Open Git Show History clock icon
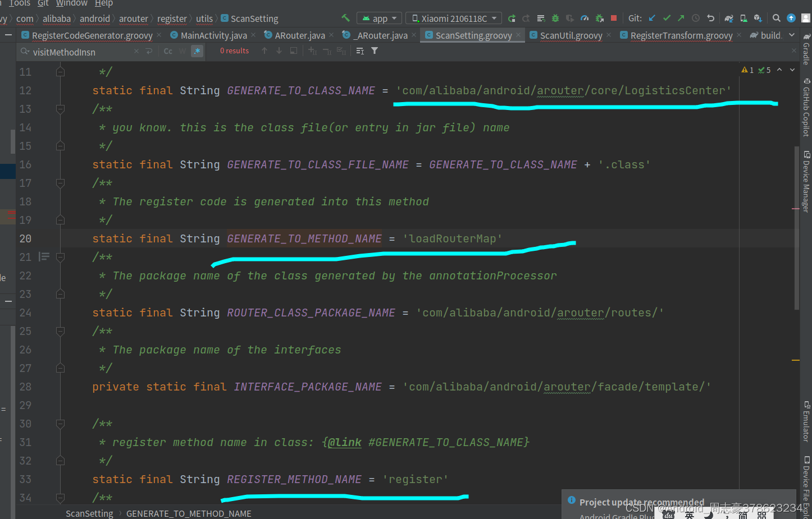Screen dimensions: 812x519 pyautogui.click(x=696, y=19)
